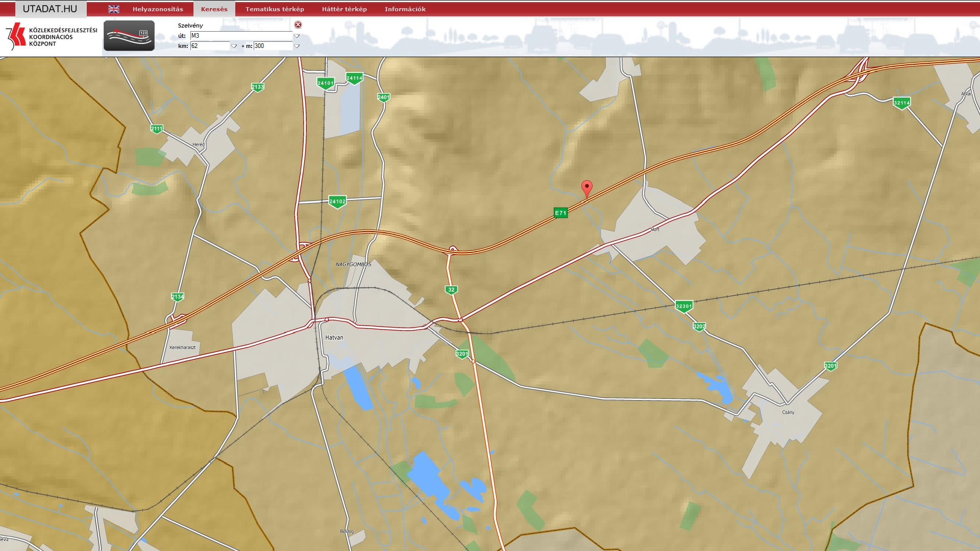
Task: Close the Szelvény search panel
Action: point(298,24)
